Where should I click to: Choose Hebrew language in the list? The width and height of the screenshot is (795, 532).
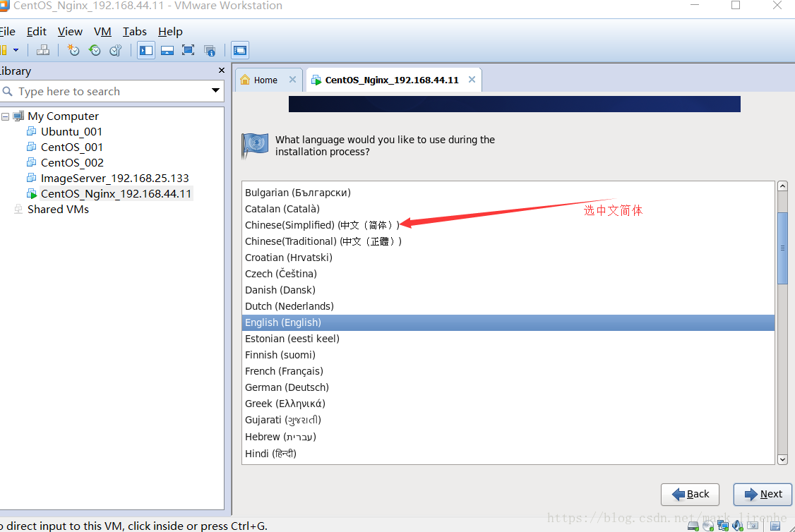(508, 437)
